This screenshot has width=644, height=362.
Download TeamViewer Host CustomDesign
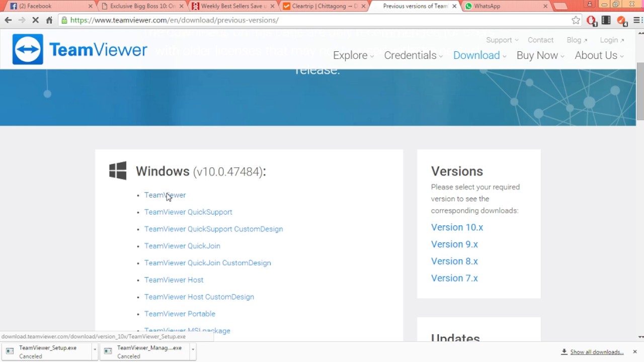point(199,297)
